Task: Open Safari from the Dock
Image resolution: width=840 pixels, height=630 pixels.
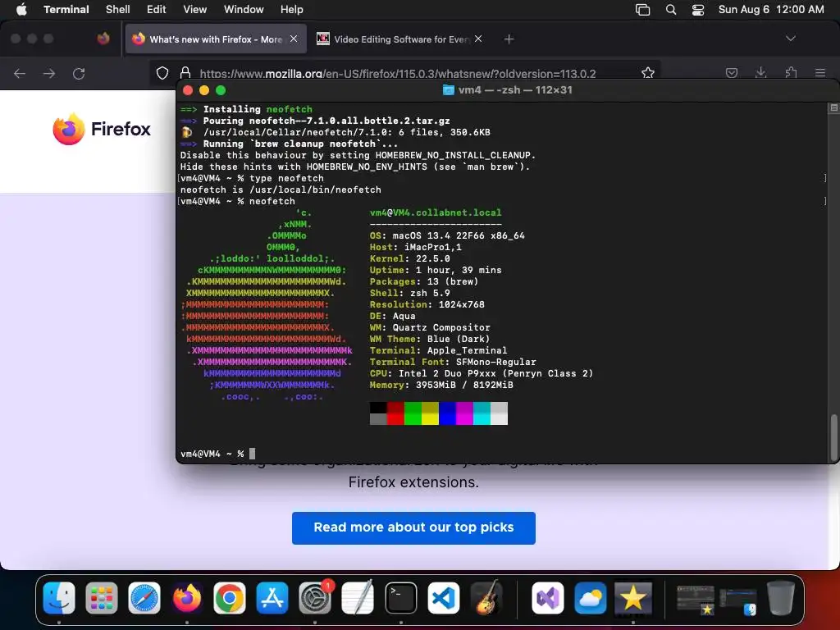Action: click(144, 598)
